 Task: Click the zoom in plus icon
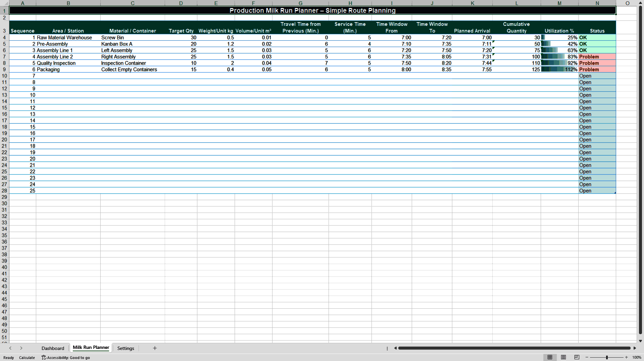point(626,357)
